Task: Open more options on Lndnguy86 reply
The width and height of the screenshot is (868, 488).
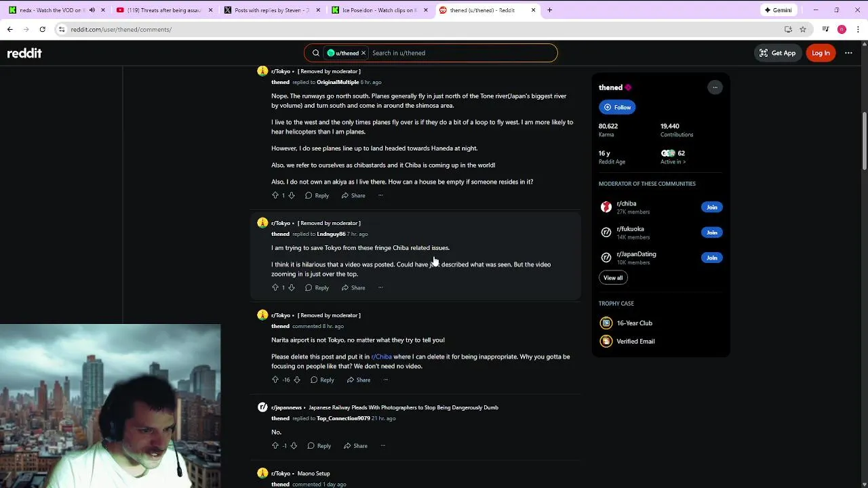Action: (x=380, y=287)
